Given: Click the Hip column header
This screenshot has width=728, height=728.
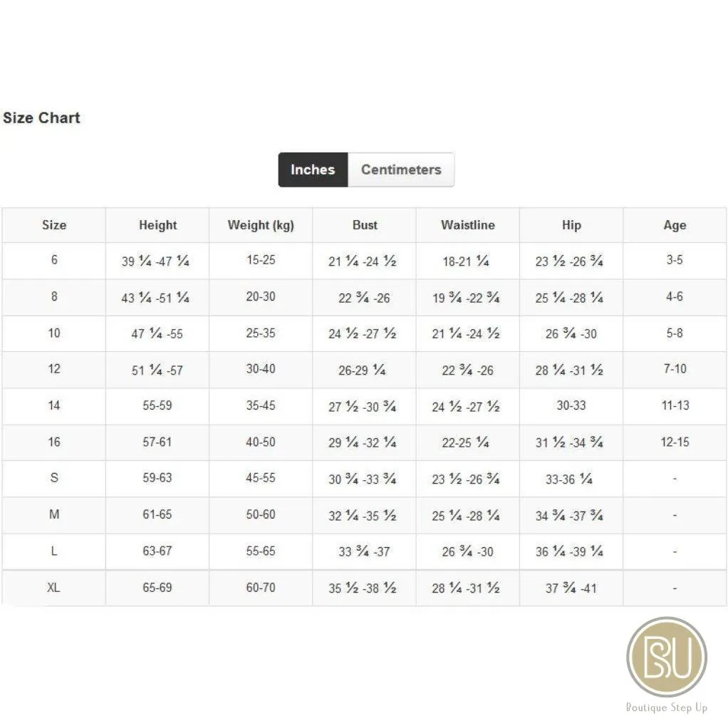Looking at the screenshot, I should (x=571, y=225).
